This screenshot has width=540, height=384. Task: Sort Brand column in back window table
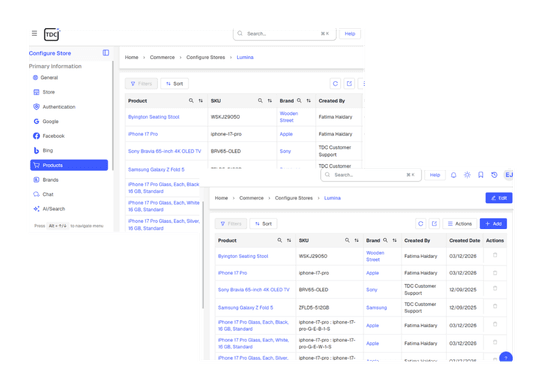pyautogui.click(x=309, y=101)
